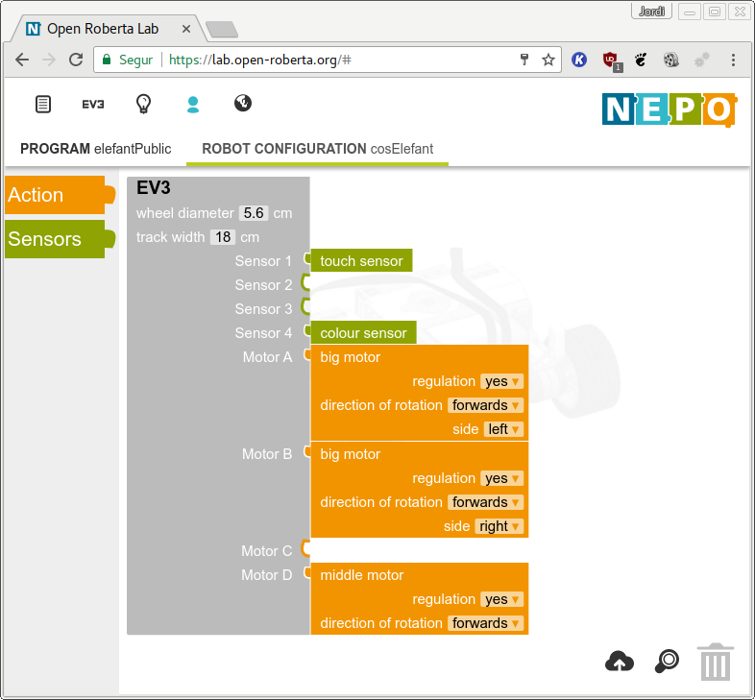755x700 pixels.
Task: Click the Sensor 3 label
Action: pyautogui.click(x=263, y=309)
